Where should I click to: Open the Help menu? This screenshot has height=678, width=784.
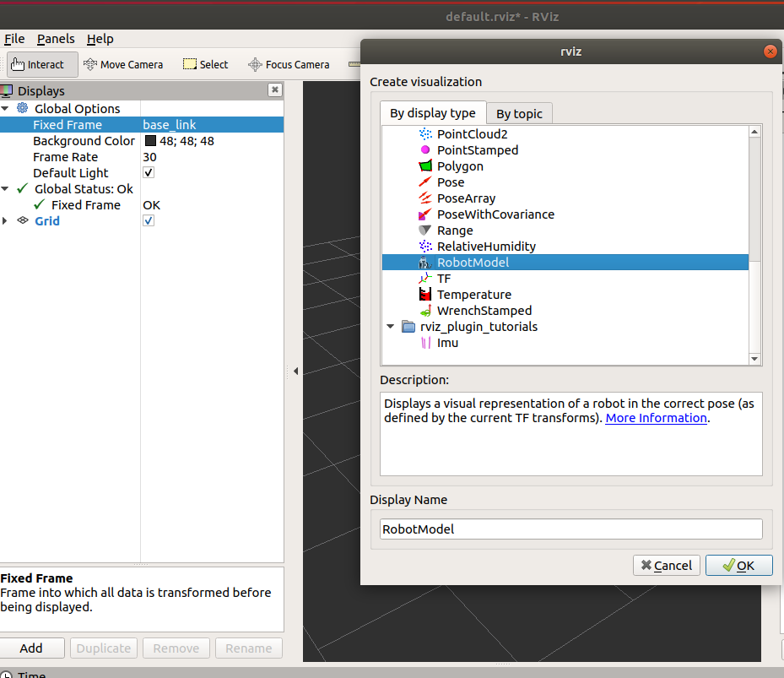point(100,39)
